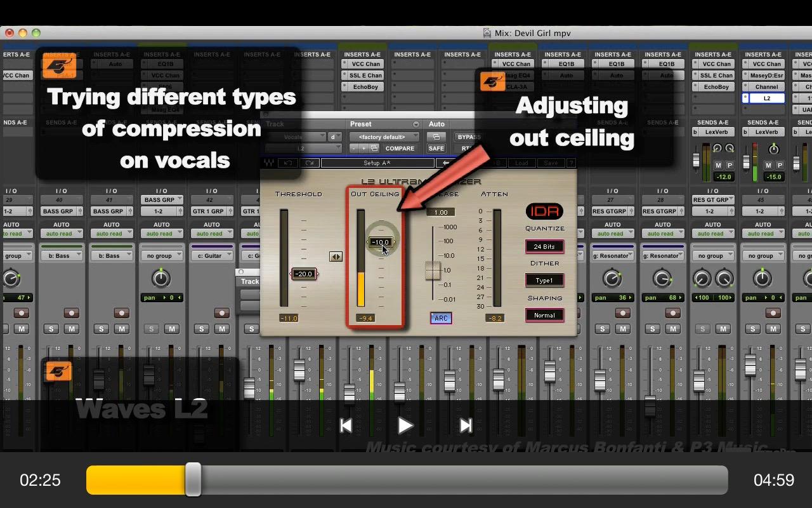Image resolution: width=812 pixels, height=508 pixels.
Task: Click the plugin help question mark
Action: point(571,163)
